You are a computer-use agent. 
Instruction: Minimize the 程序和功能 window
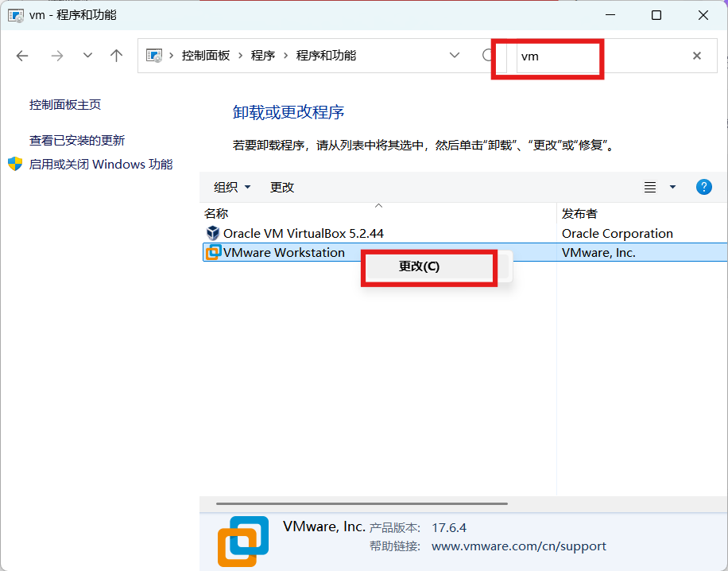610,15
